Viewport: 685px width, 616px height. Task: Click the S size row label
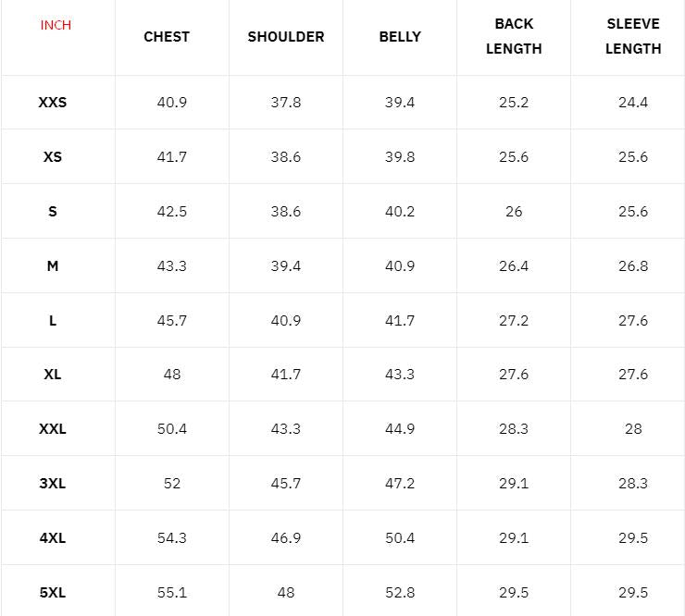pos(53,212)
